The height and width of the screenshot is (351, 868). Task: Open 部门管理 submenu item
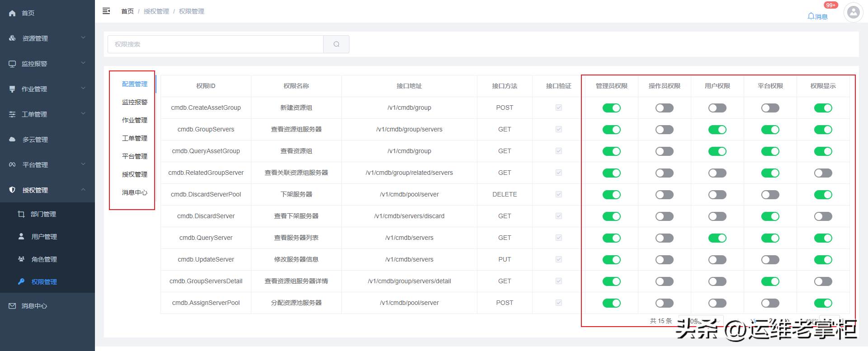[x=47, y=214]
